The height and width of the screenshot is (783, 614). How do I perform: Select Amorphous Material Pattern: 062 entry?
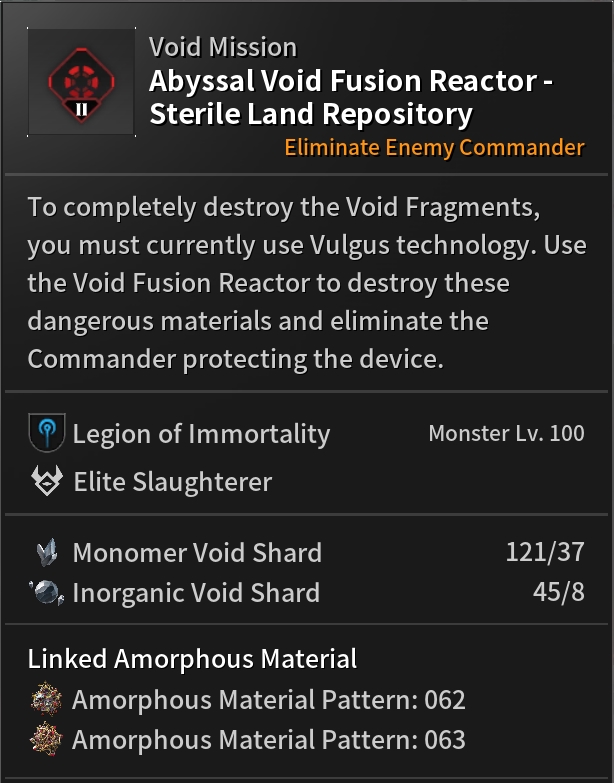268,700
